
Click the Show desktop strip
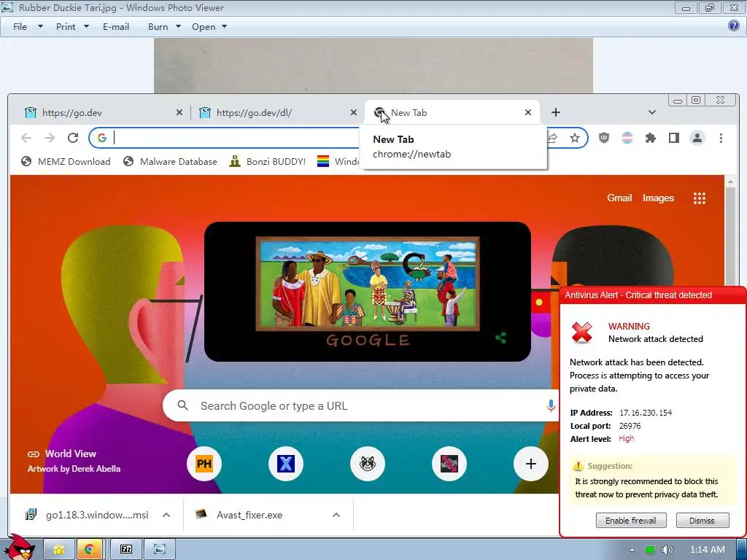click(742, 550)
